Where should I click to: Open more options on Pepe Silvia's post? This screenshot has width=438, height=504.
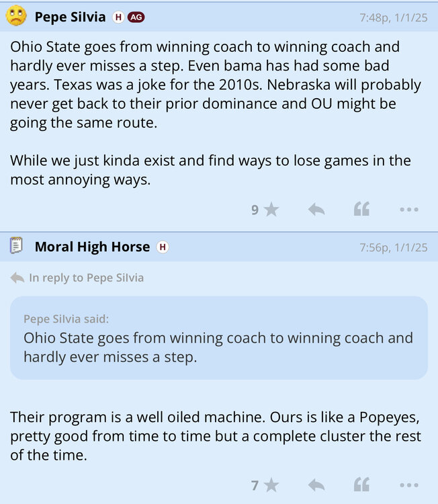point(409,210)
